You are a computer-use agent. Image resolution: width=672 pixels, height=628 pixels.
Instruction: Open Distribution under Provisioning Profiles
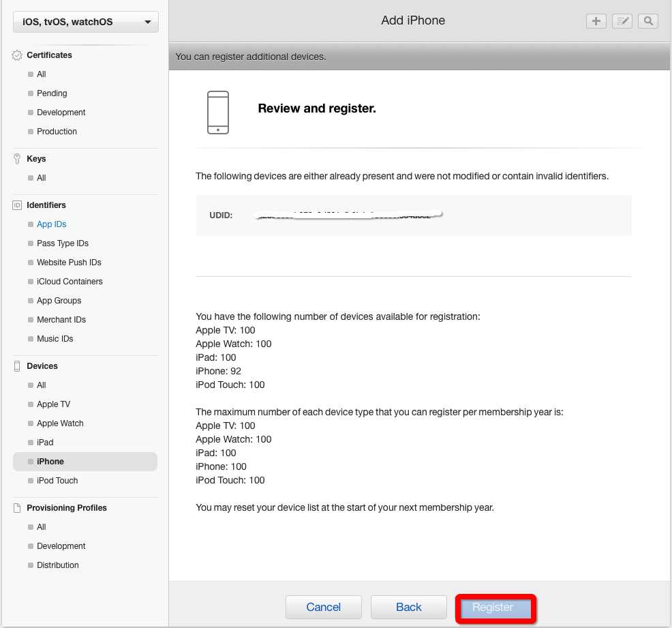58,565
